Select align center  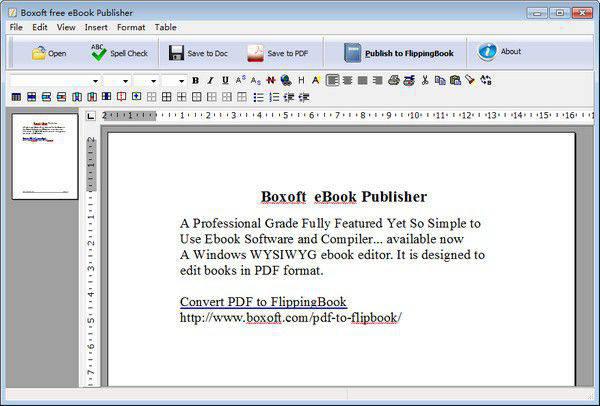[x=347, y=80]
